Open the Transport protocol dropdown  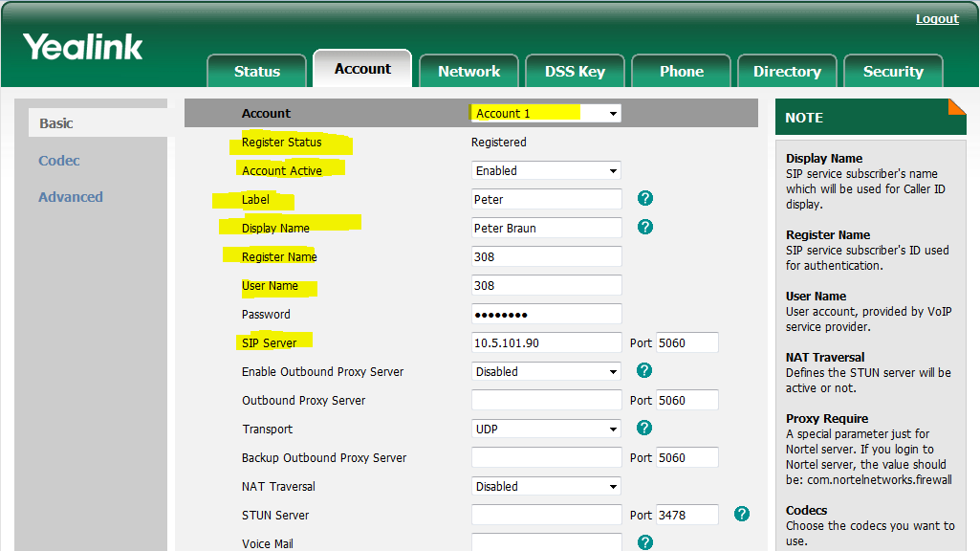[546, 429]
